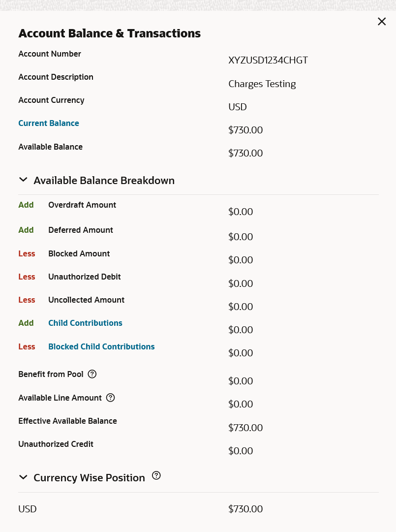Collapse the Available Balance Breakdown chevron
This screenshot has width=396, height=532.
23,180
